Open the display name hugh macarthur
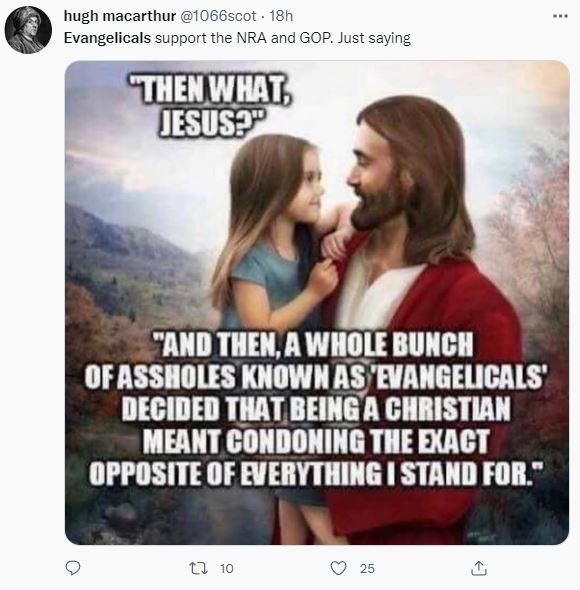Image resolution: width=580 pixels, height=590 pixels. (x=120, y=16)
